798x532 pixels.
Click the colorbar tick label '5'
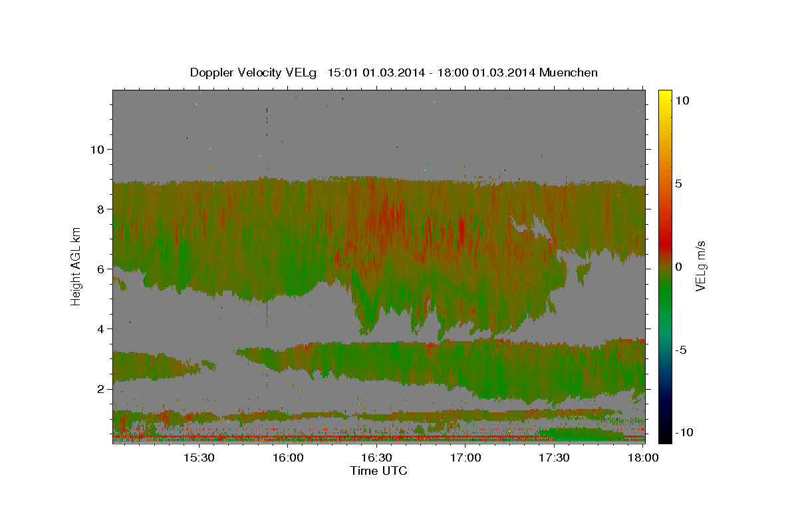(679, 183)
